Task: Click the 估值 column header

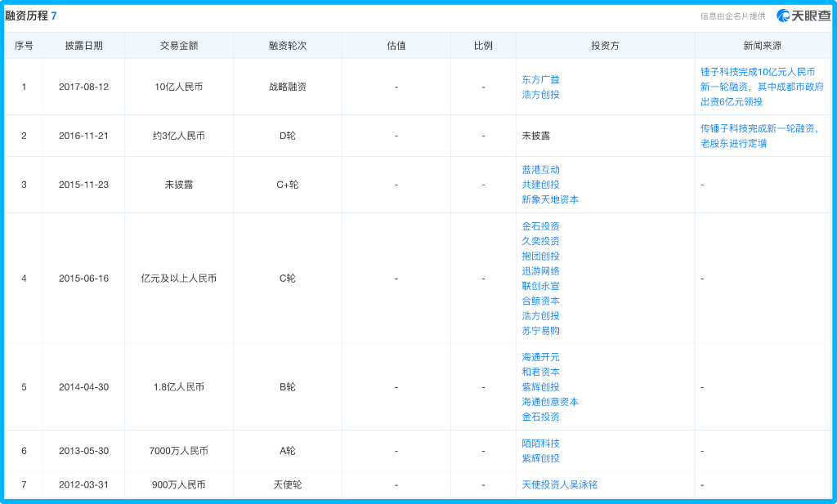Action: (x=396, y=46)
